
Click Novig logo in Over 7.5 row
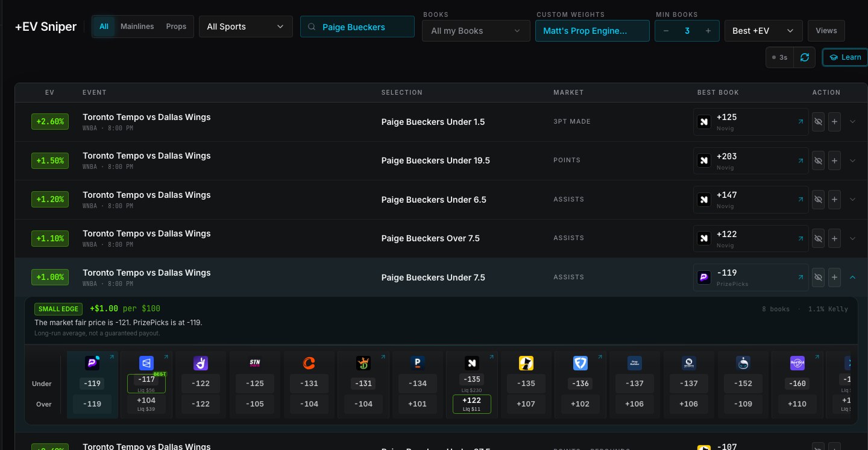click(x=704, y=238)
